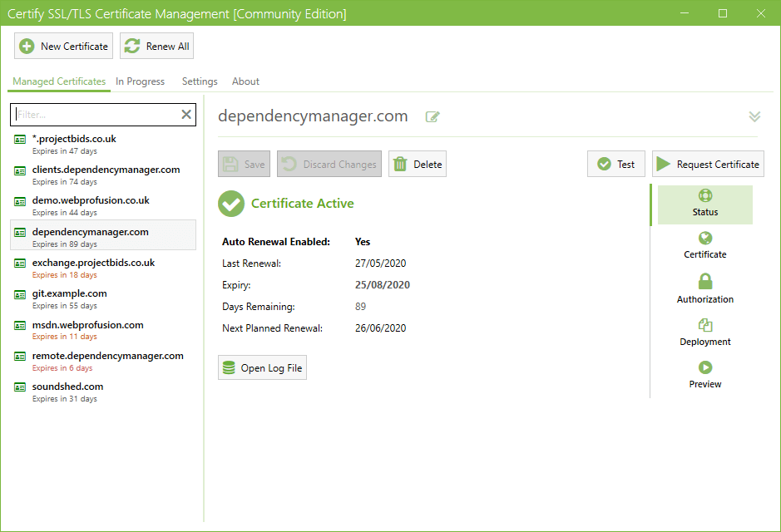Open the Deployment section tab
Screen dimensions: 781x532
(x=704, y=332)
